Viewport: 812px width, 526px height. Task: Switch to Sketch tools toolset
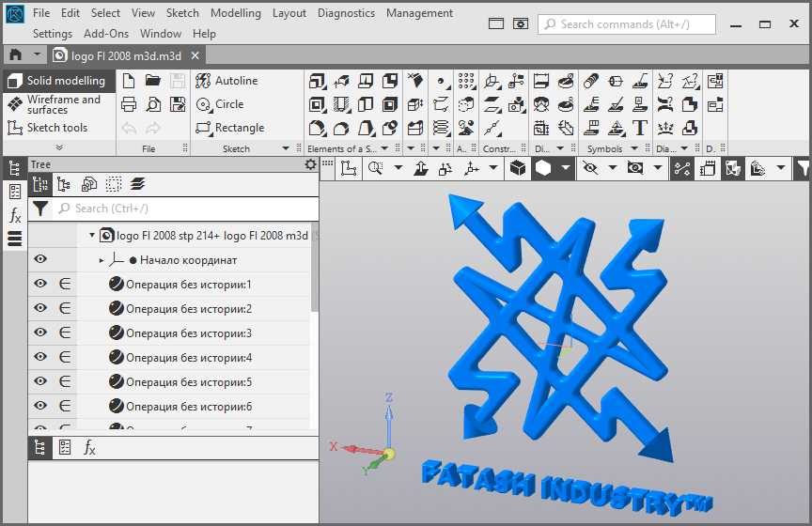[x=56, y=128]
